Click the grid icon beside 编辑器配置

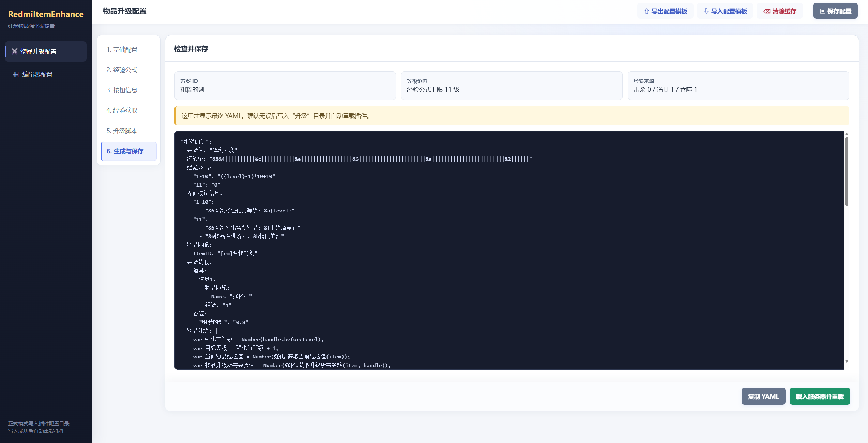(16, 75)
